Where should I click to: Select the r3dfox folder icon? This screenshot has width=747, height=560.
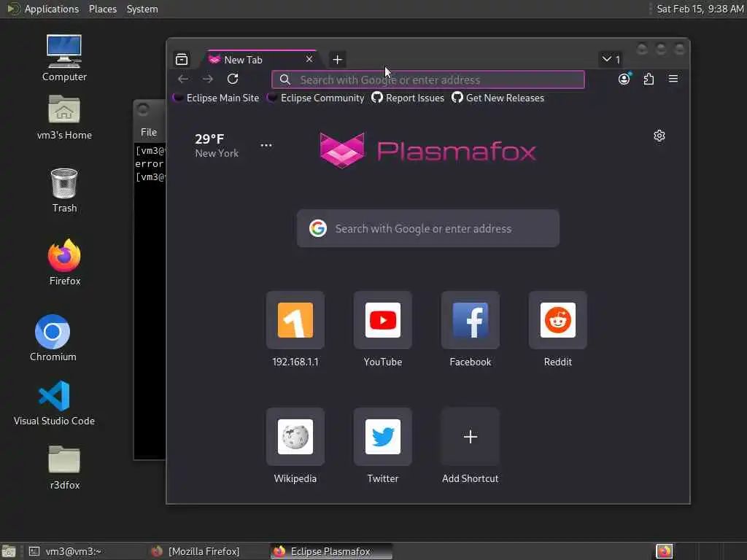64,467
